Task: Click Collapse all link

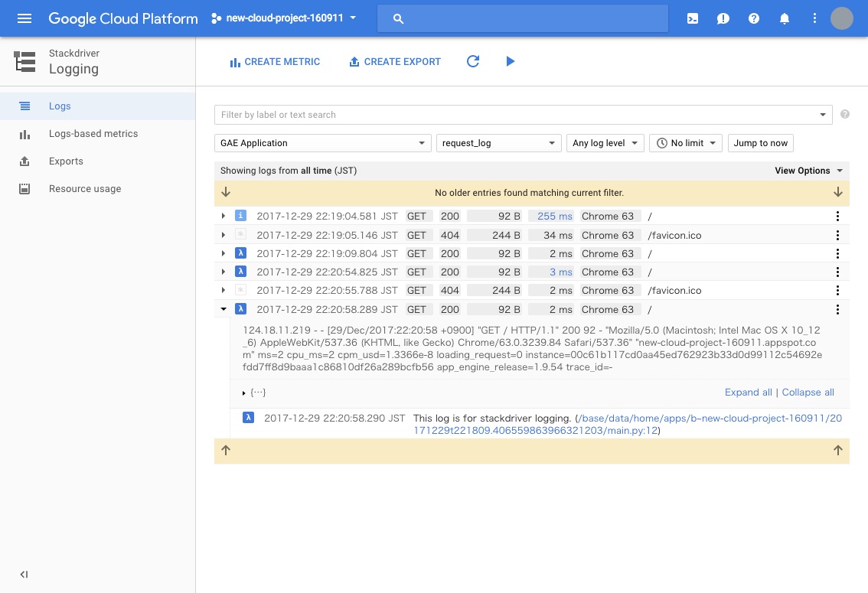Action: tap(808, 393)
